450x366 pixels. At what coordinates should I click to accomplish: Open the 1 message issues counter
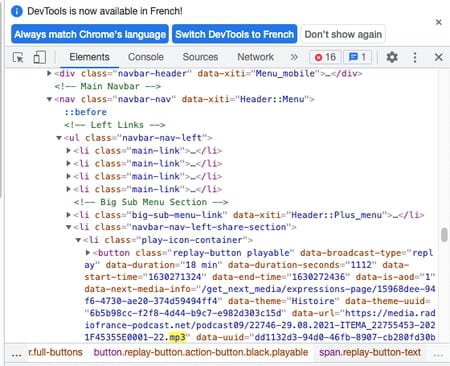tap(357, 57)
